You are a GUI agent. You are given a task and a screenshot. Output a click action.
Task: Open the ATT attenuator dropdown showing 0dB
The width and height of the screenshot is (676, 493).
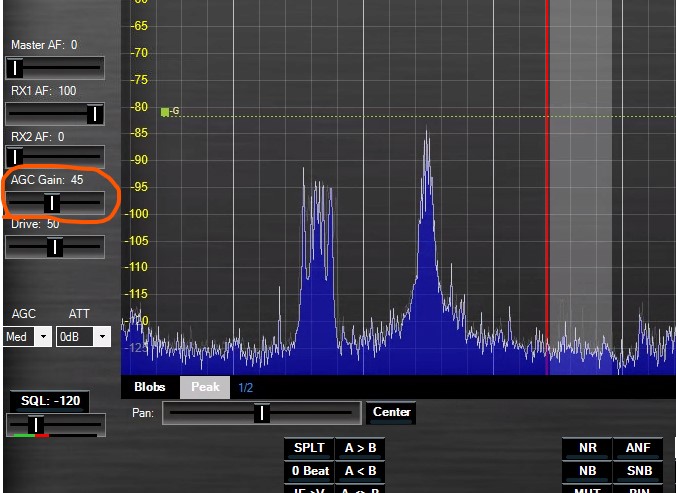(83, 337)
